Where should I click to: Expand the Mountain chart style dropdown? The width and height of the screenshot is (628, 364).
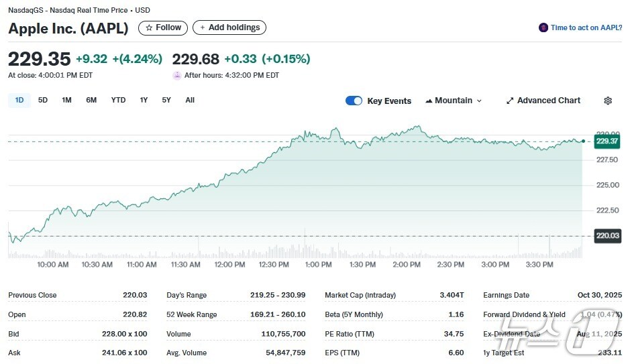(454, 101)
